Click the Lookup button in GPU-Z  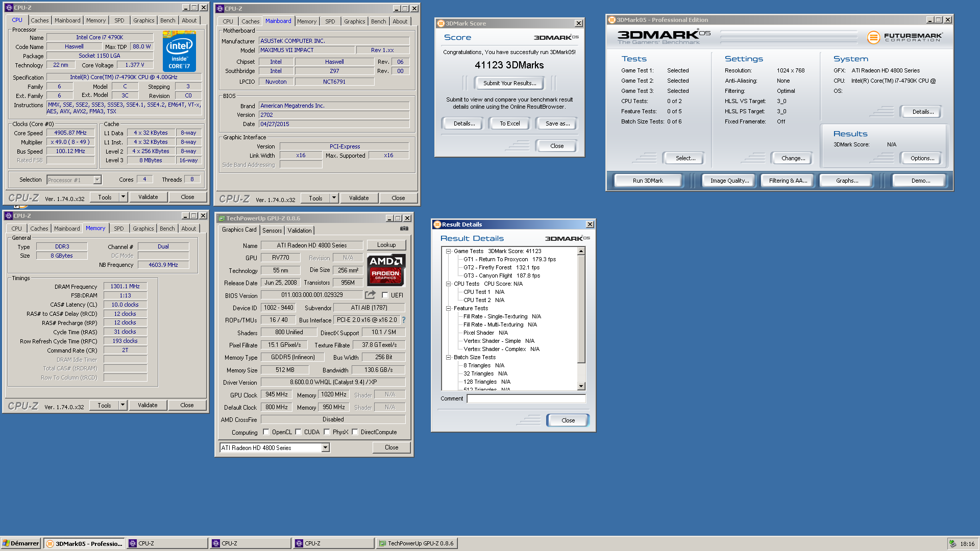[386, 245]
